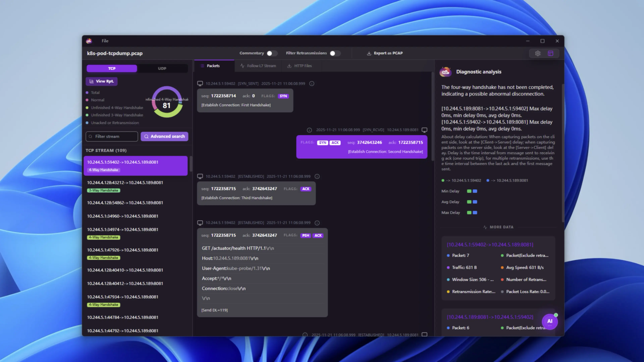Enable the Commentary toggle
This screenshot has height=362, width=644.
click(272, 53)
